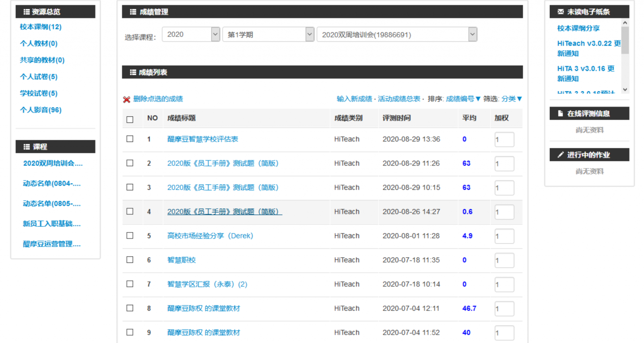Check the box for row 1 醍摩豆智慧学校评估表
Screen dimensions: 644x343
[130, 139]
